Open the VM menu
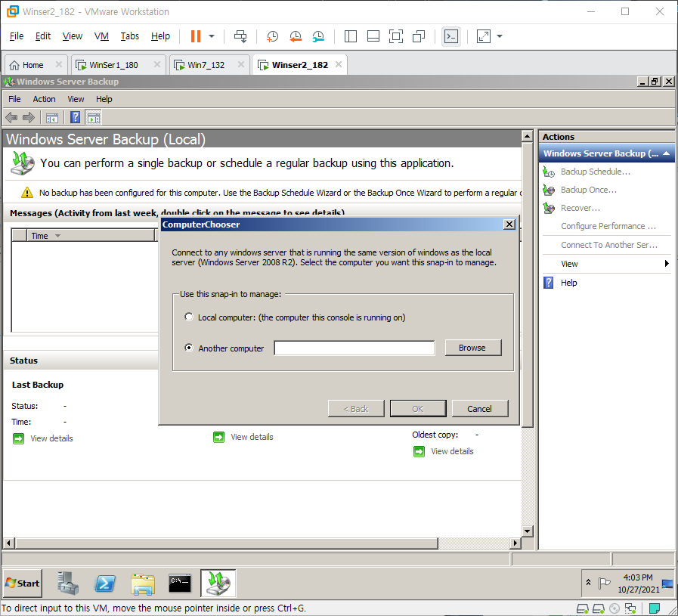 101,36
